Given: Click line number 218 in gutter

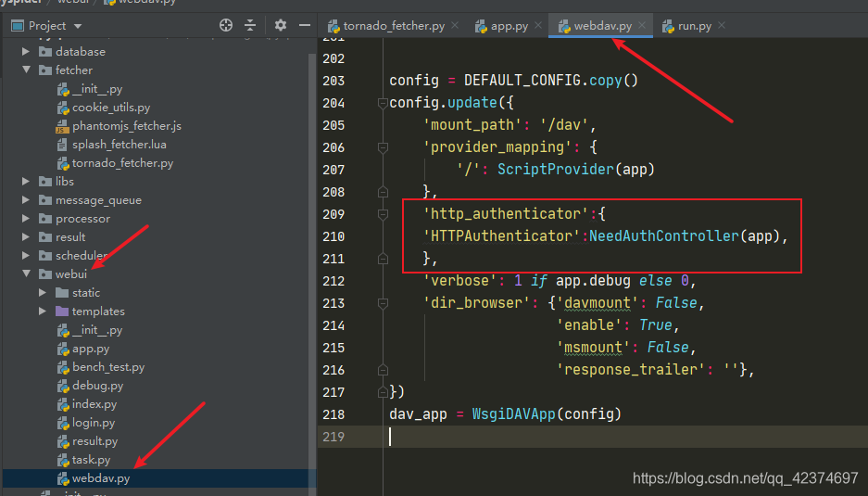Looking at the screenshot, I should (x=333, y=414).
